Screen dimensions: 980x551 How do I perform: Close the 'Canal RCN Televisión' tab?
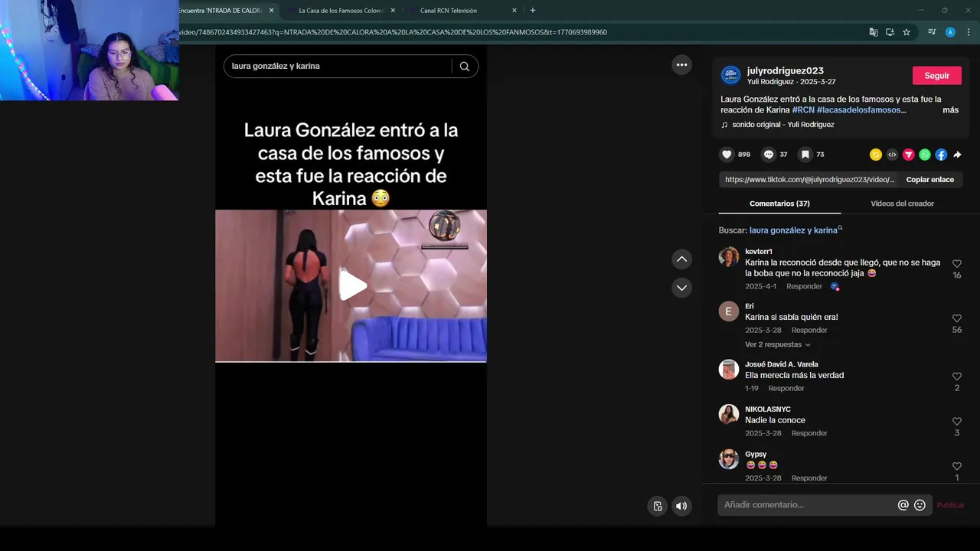click(x=514, y=11)
